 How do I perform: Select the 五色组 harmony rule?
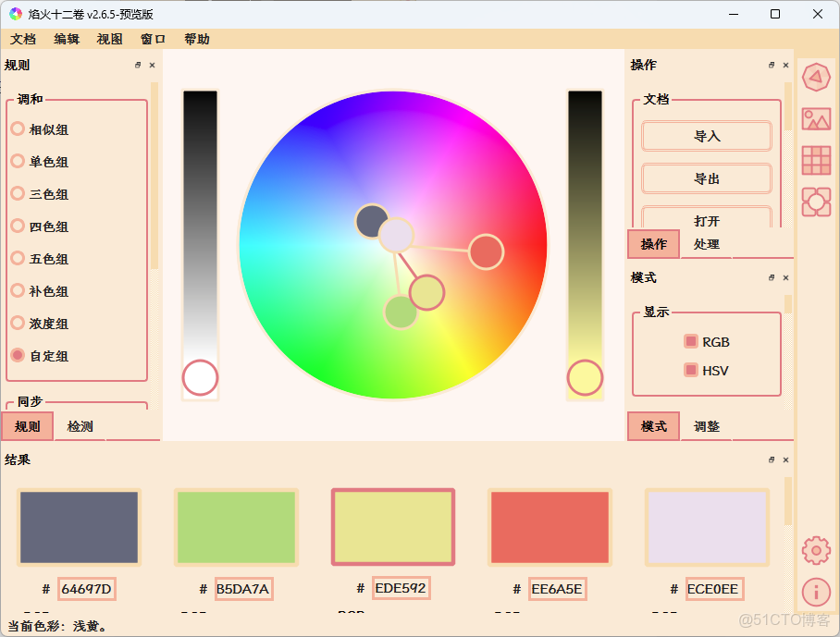coord(40,259)
